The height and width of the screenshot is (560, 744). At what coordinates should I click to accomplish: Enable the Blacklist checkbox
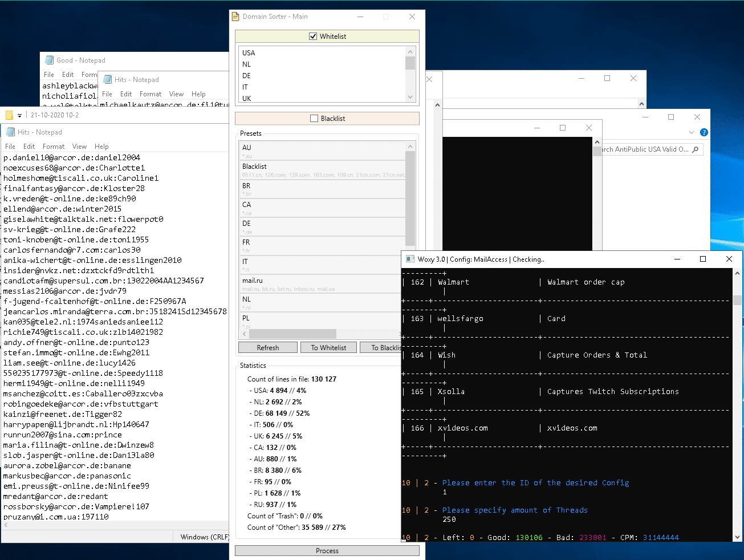tap(314, 119)
